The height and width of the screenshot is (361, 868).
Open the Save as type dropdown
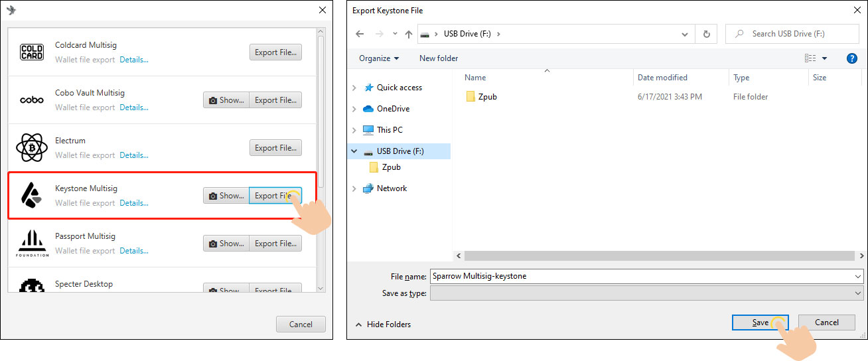[646, 293]
